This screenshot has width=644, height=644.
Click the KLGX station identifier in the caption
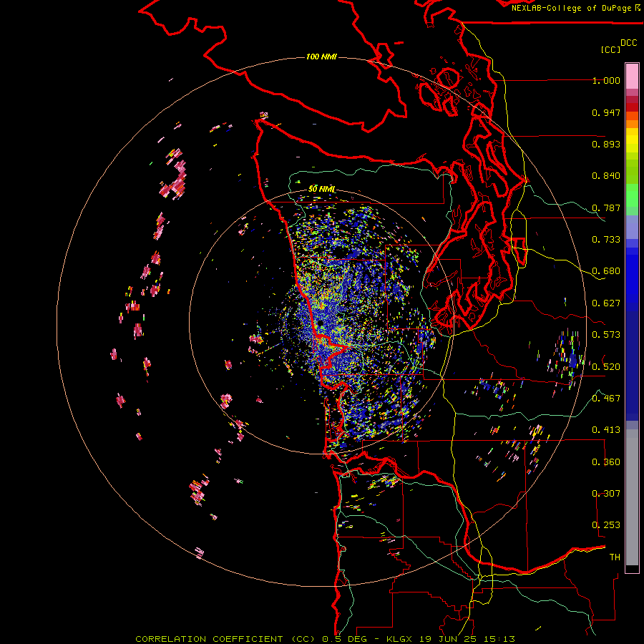399,639
